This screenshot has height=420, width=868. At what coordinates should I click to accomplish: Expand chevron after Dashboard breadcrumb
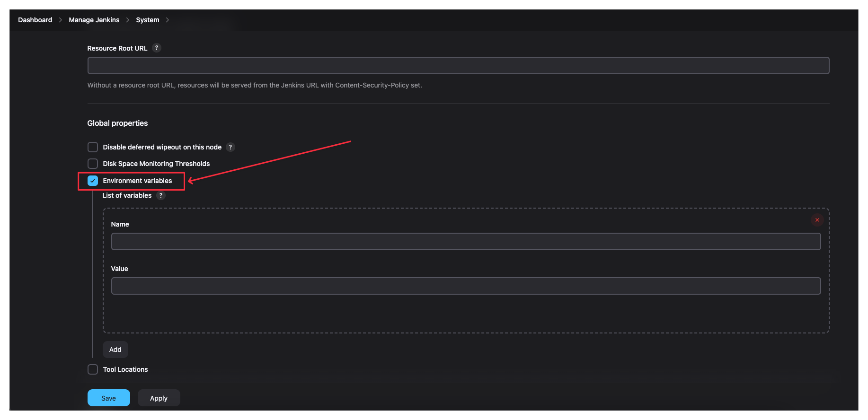[61, 20]
